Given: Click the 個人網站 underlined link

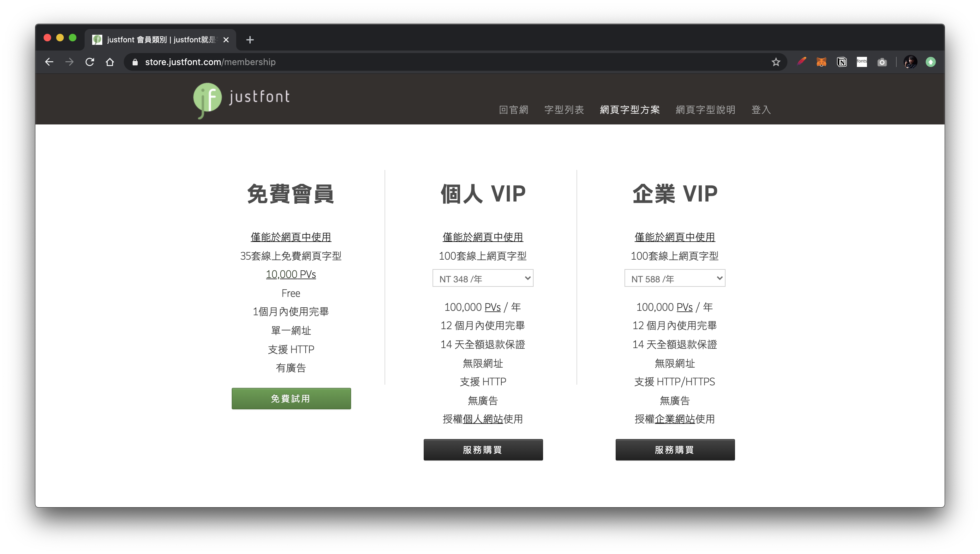Looking at the screenshot, I should [x=483, y=419].
